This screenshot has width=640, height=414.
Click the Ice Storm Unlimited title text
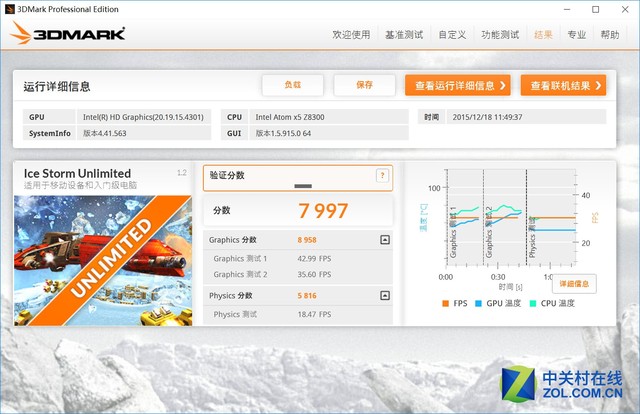click(x=77, y=173)
